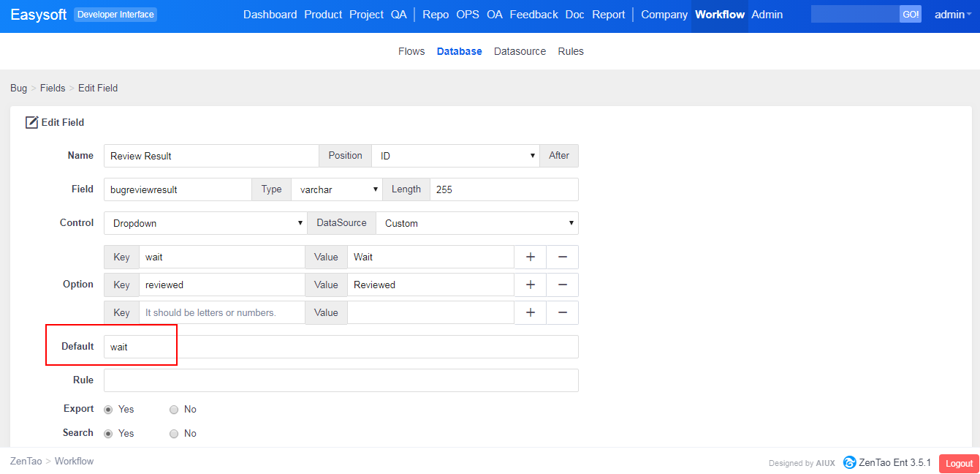Open the Position dropdown showing ID

coord(455,156)
